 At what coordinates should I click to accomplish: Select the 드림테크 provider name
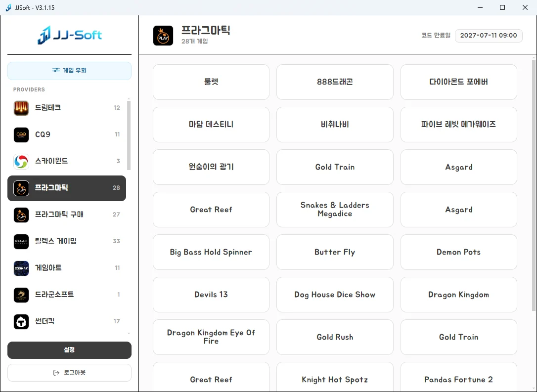pyautogui.click(x=48, y=108)
